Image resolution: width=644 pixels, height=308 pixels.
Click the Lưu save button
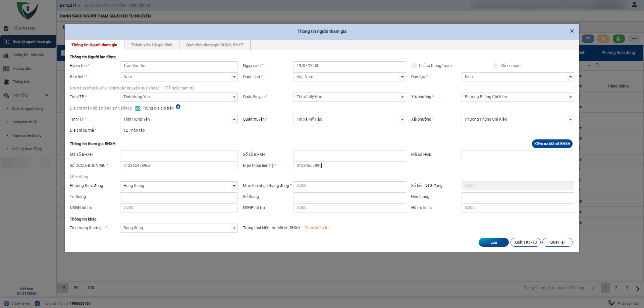pos(493,242)
